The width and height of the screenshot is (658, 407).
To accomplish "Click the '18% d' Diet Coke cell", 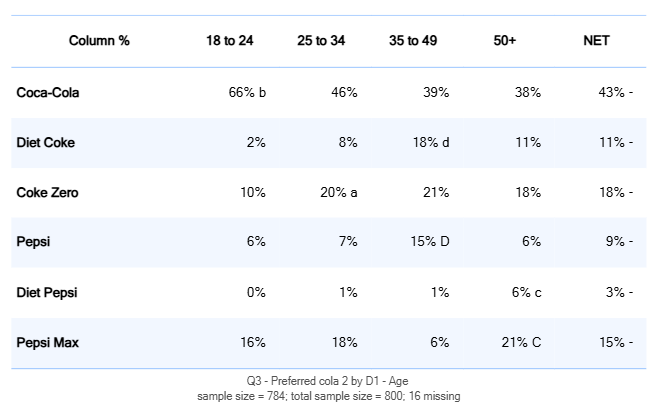I will click(x=430, y=142).
